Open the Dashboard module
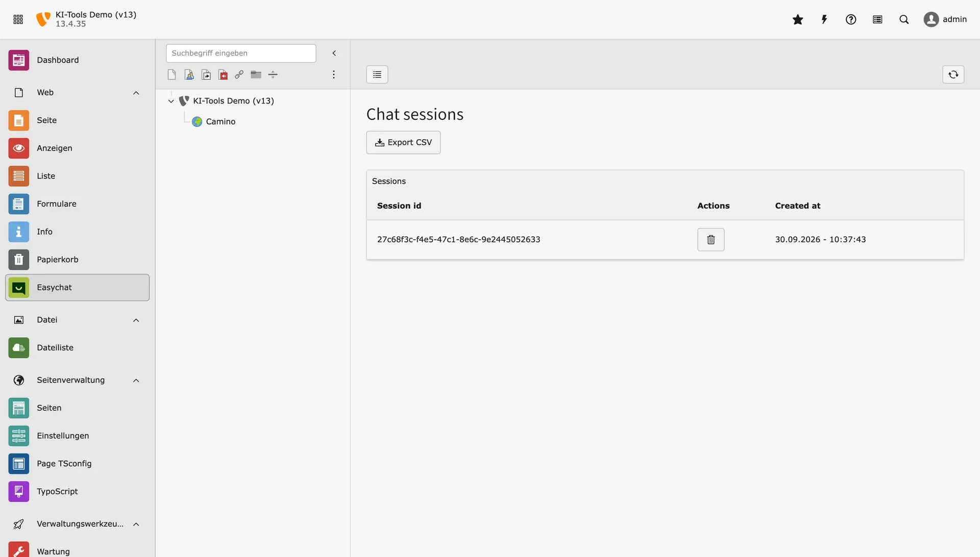Screen dimensions: 980x557 click(77, 60)
